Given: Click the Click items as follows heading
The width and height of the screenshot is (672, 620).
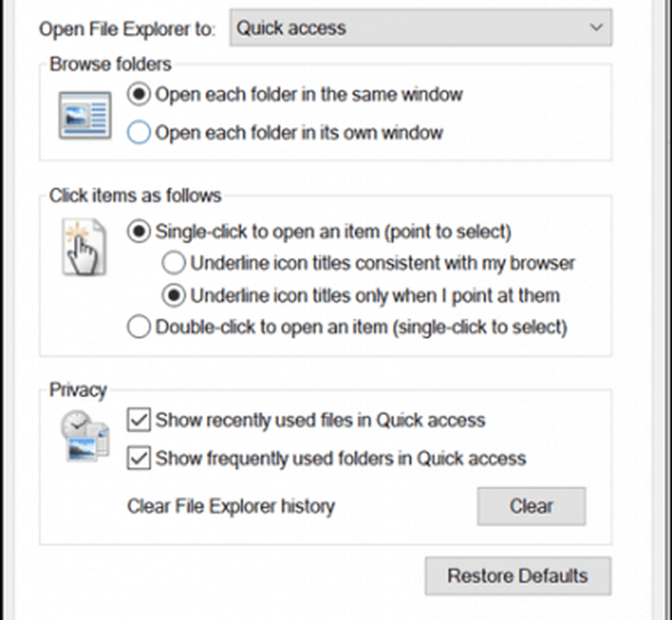Looking at the screenshot, I should [135, 196].
